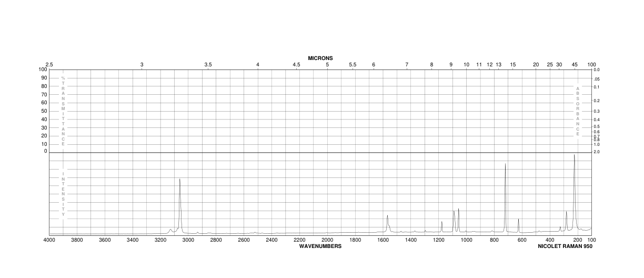This screenshot has width=644, height=278.
Task: Select the 12 microns tick label
Action: point(490,64)
